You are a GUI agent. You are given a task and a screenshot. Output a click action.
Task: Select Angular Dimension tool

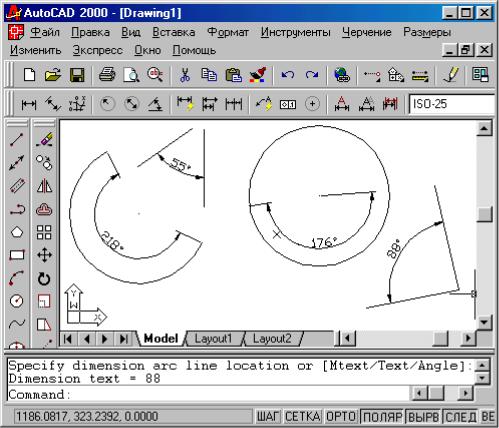(x=156, y=104)
